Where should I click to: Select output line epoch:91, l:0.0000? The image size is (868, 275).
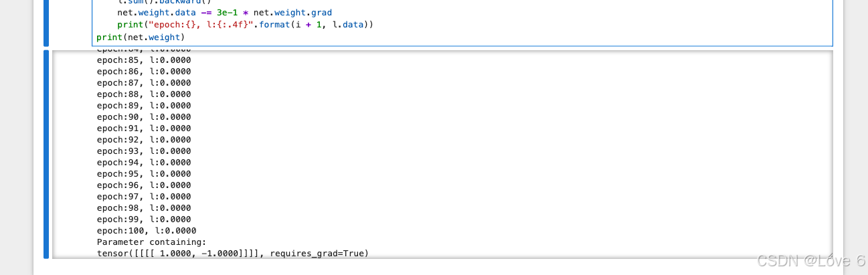tap(144, 128)
